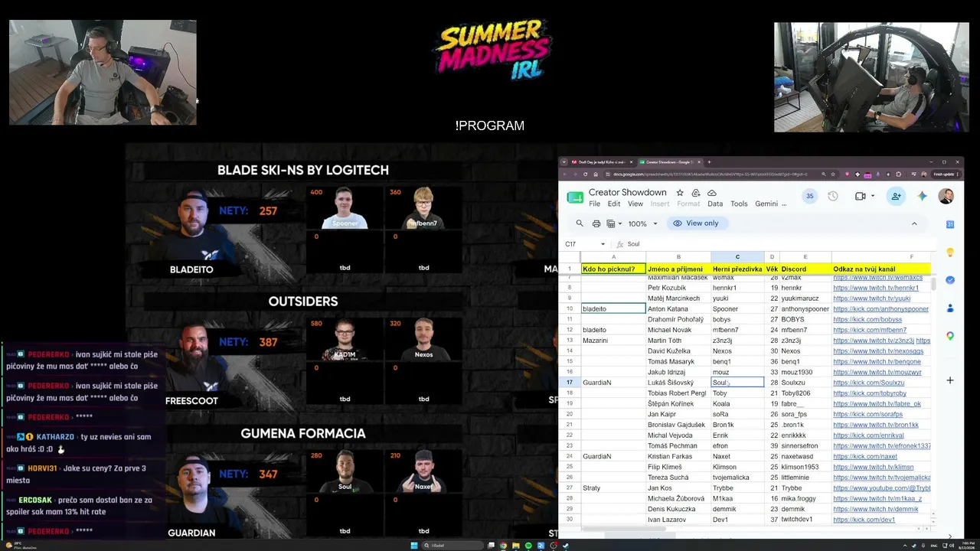Viewport: 980px width, 551px height.
Task: Open the Google Sheets home logo
Action: 575,197
